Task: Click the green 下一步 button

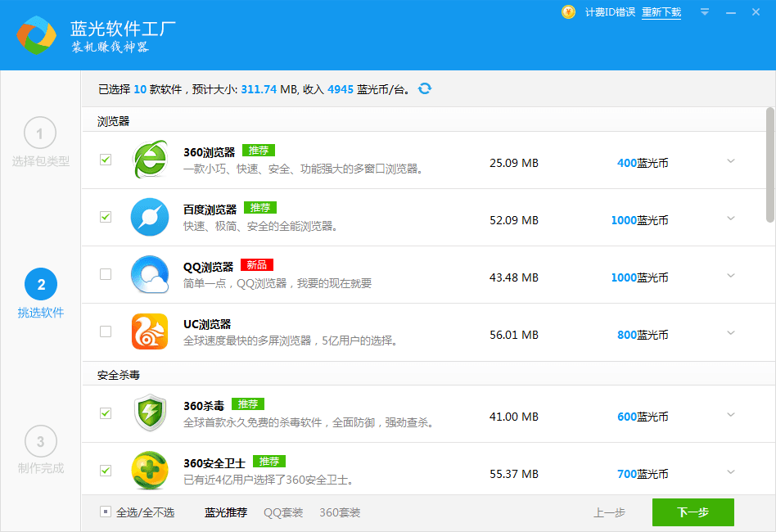Action: coord(693,512)
